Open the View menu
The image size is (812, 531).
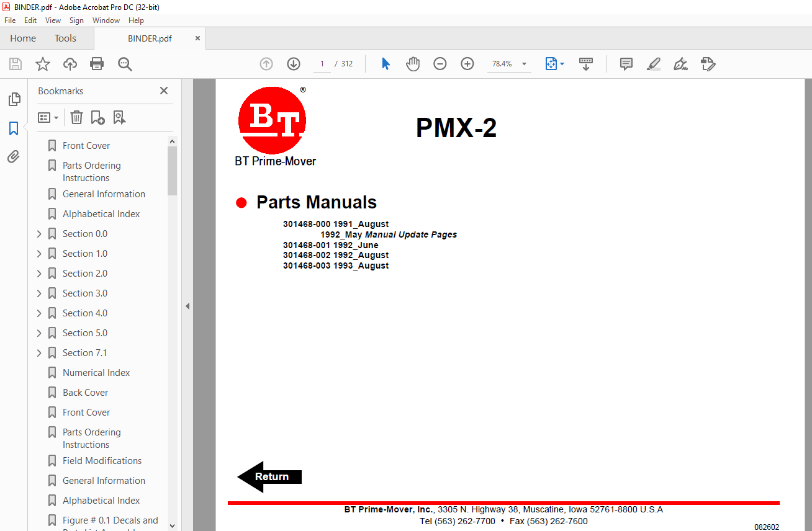pos(53,20)
